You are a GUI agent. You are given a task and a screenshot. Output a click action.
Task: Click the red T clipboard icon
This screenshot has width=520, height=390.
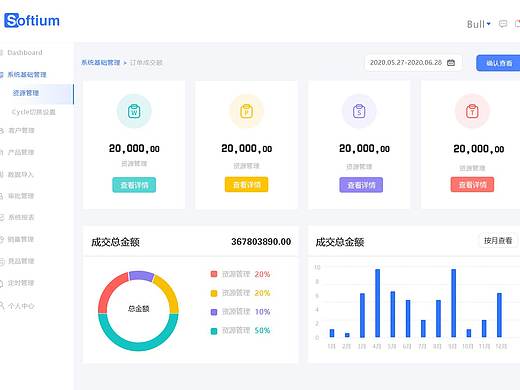click(472, 111)
